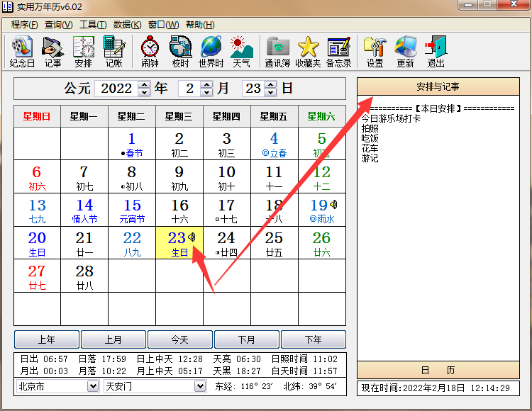Check the 天气 weather icon
Image resolution: width=532 pixels, height=411 pixels.
pos(241,52)
